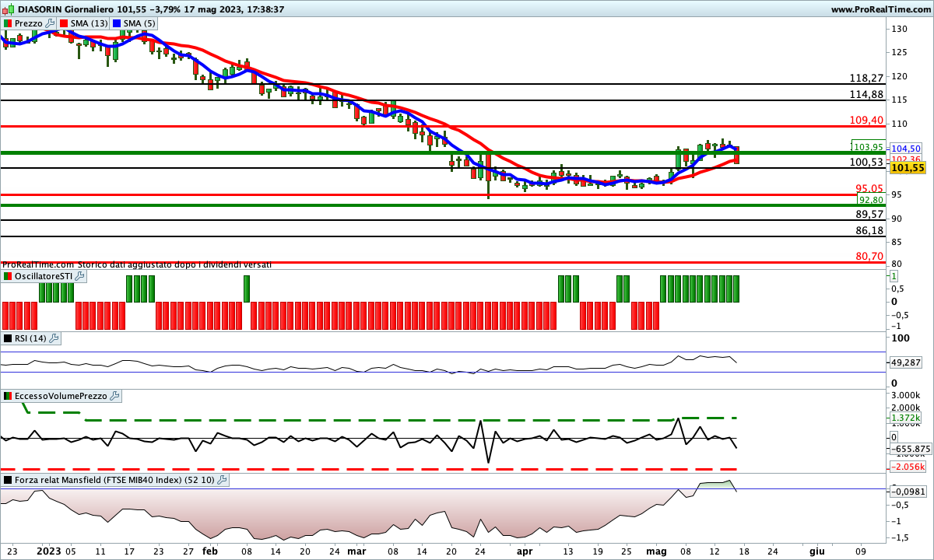The width and height of the screenshot is (934, 560).
Task: Click the 86,18 horizontal line label
Action: pos(869,230)
